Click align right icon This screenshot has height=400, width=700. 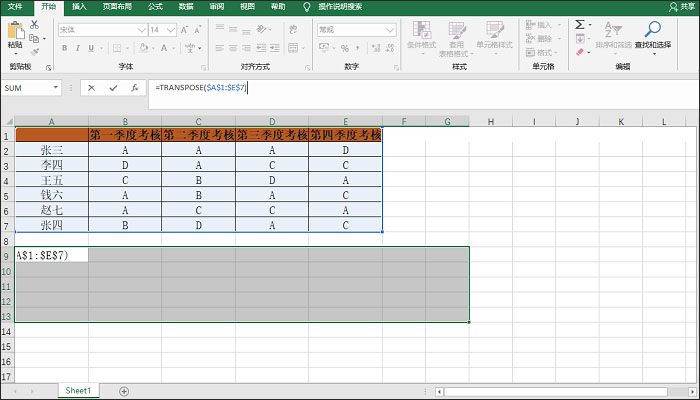[246, 48]
